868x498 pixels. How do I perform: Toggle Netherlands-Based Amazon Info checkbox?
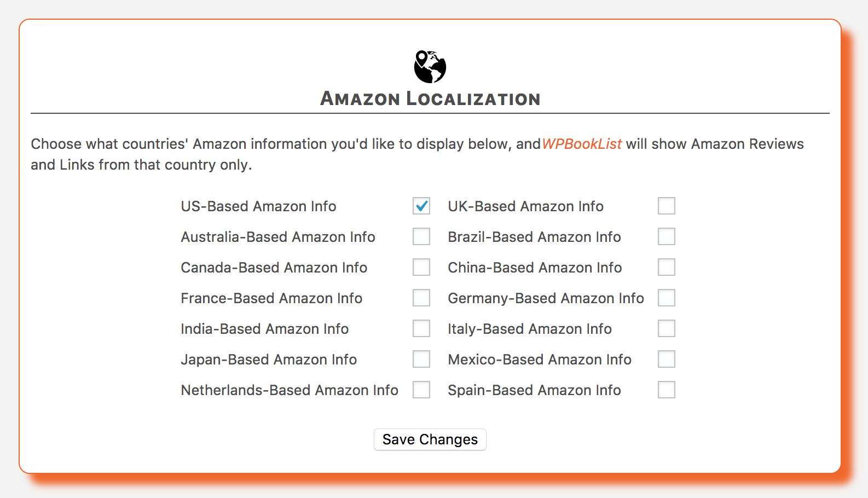click(x=421, y=390)
